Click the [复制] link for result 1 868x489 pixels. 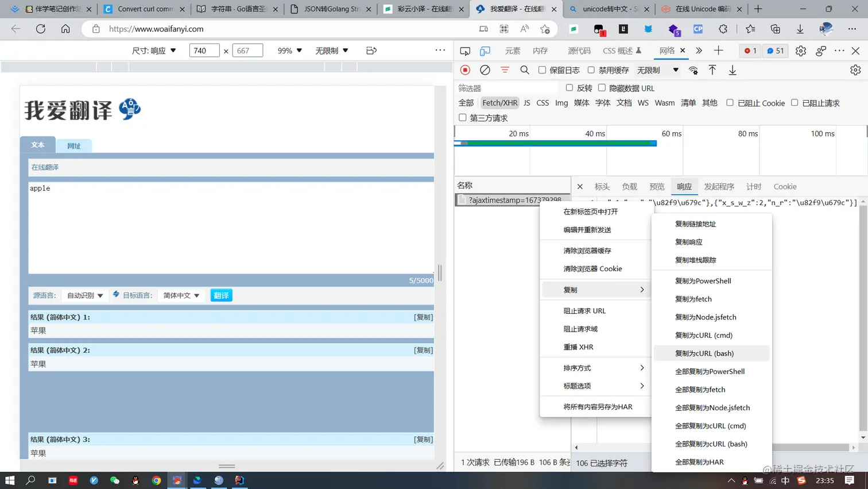click(x=424, y=317)
